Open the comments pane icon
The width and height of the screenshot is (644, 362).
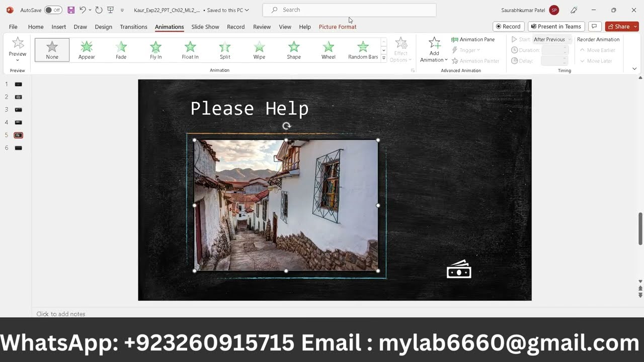[594, 27]
